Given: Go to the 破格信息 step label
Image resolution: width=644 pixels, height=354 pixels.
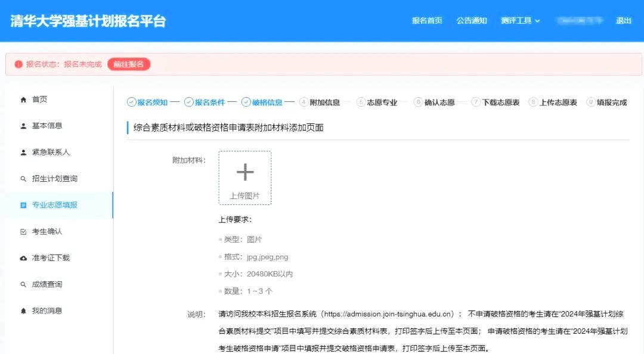Looking at the screenshot, I should pos(267,103).
